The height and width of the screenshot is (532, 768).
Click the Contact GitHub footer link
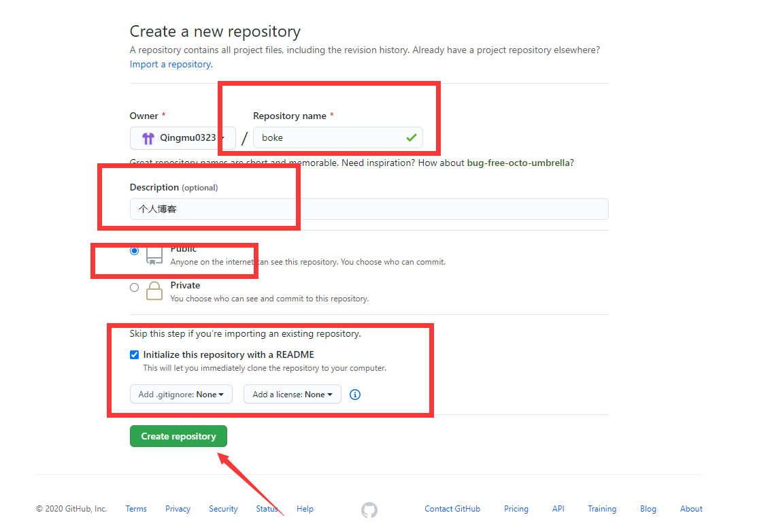(x=452, y=508)
